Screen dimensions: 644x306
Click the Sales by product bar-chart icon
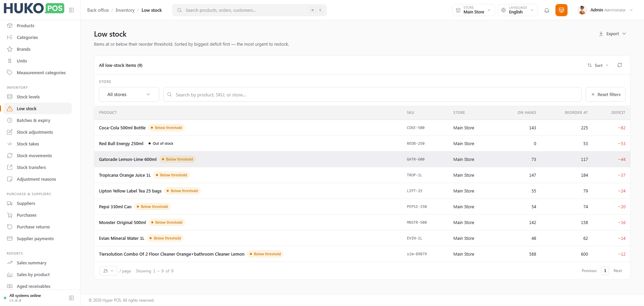point(10,274)
